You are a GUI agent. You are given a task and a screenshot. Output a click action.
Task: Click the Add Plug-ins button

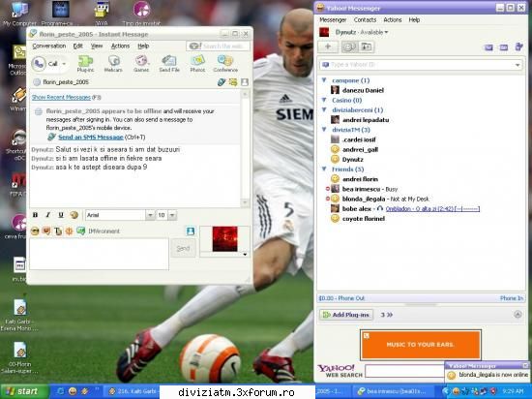346,315
